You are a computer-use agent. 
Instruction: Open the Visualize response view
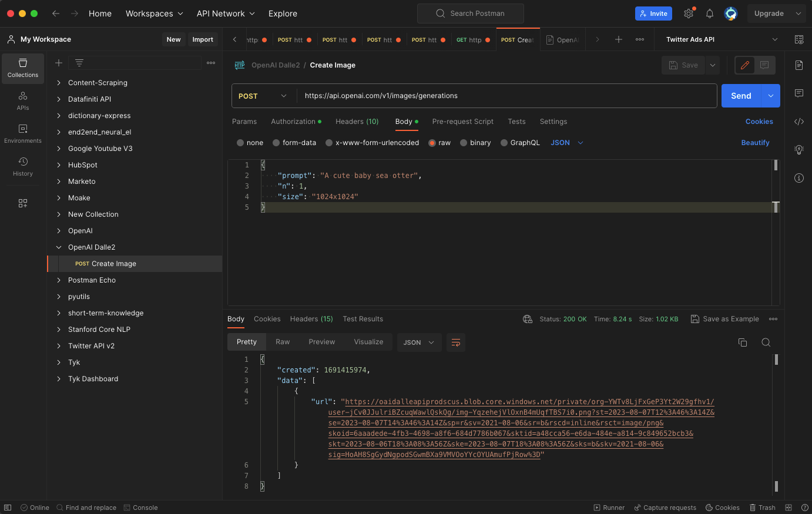[368, 342]
